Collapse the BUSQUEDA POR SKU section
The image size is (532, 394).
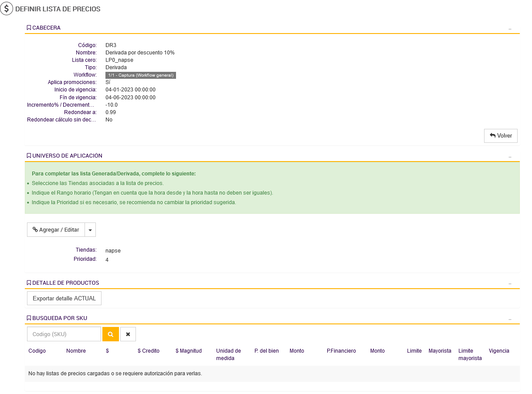point(510,319)
